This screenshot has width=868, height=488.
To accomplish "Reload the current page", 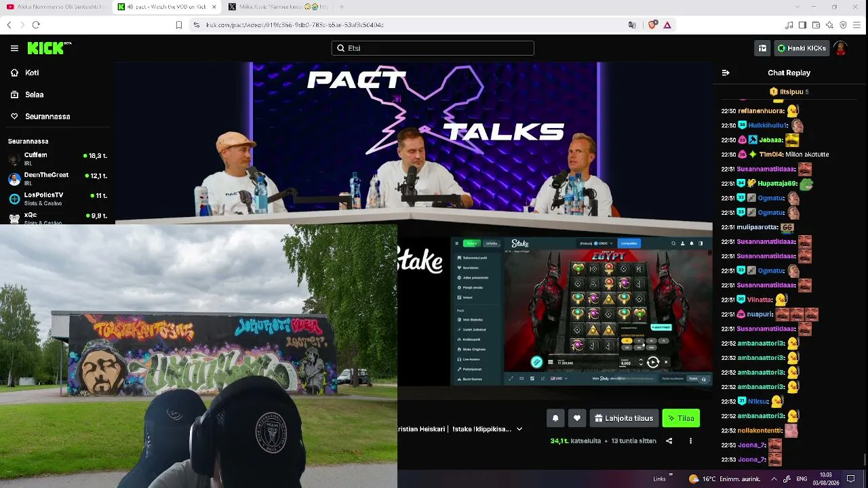I will pyautogui.click(x=36, y=25).
